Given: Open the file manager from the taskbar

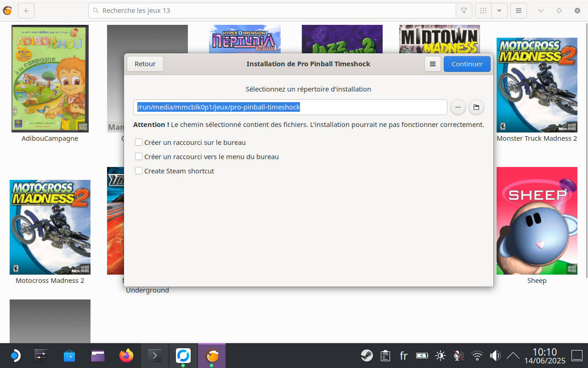Looking at the screenshot, I should (98, 356).
